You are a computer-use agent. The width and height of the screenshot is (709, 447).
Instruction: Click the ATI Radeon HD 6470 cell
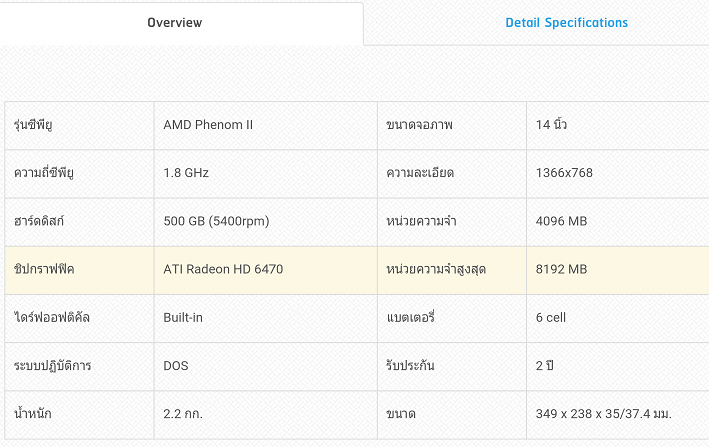tap(223, 270)
